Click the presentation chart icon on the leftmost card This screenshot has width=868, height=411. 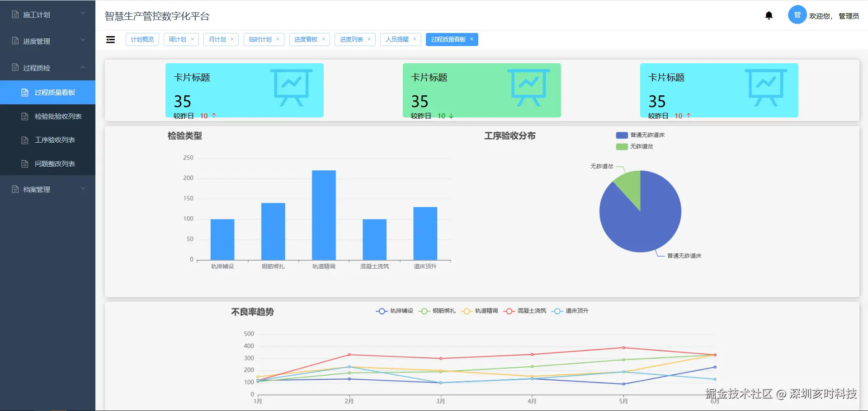point(291,88)
